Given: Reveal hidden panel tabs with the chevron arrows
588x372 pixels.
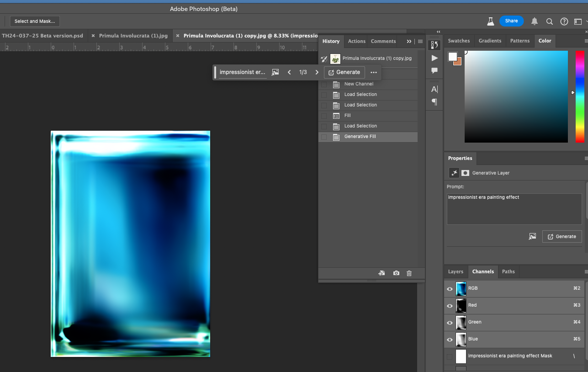Looking at the screenshot, I should 408,41.
